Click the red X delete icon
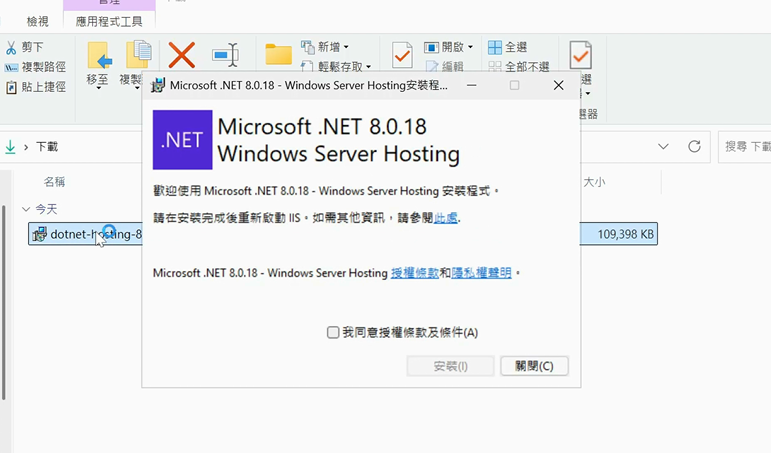771x453 pixels. click(181, 55)
